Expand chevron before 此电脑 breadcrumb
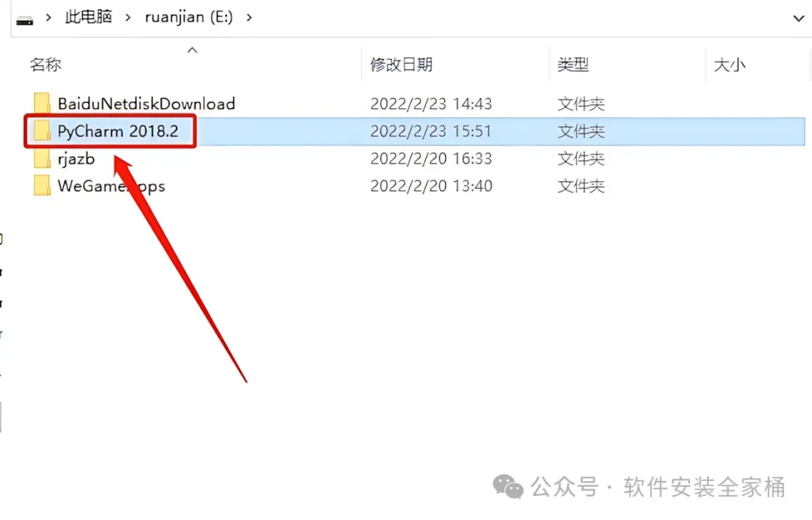The image size is (812, 520). [49, 17]
